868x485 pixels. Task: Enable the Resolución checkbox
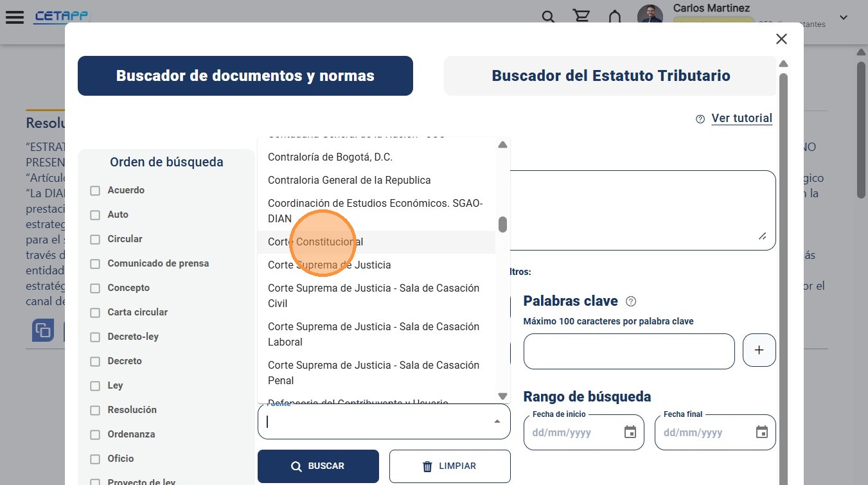coord(95,410)
